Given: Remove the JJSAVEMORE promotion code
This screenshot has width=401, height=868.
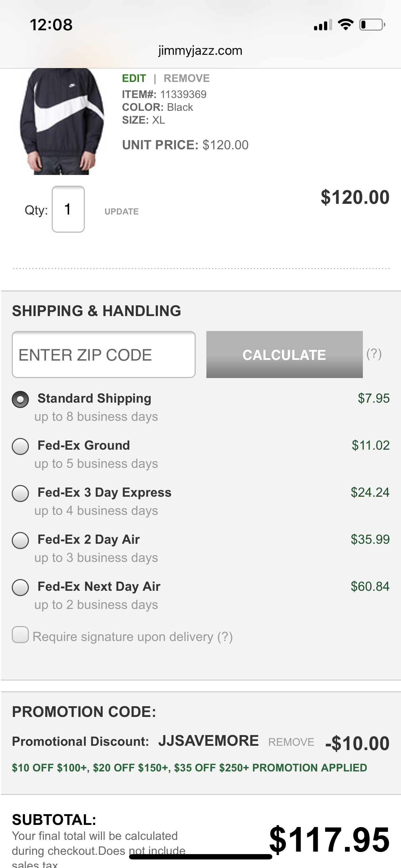Looking at the screenshot, I should pos(291,742).
